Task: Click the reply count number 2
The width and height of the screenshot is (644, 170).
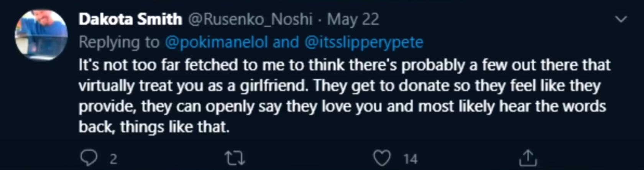Action: 113,159
